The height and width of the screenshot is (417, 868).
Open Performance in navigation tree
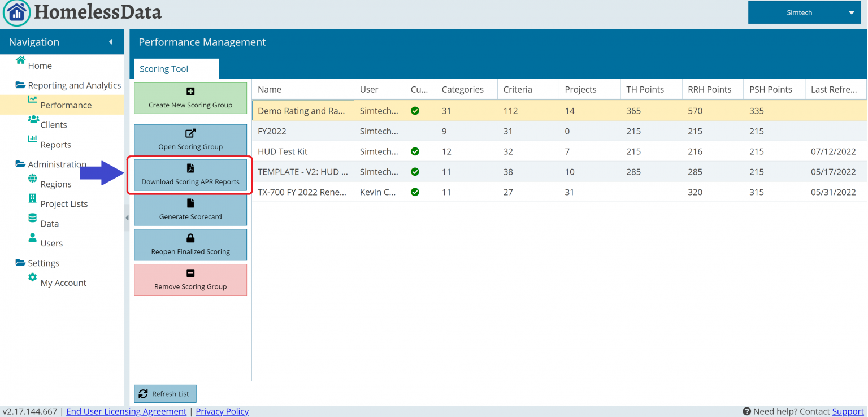pos(66,105)
